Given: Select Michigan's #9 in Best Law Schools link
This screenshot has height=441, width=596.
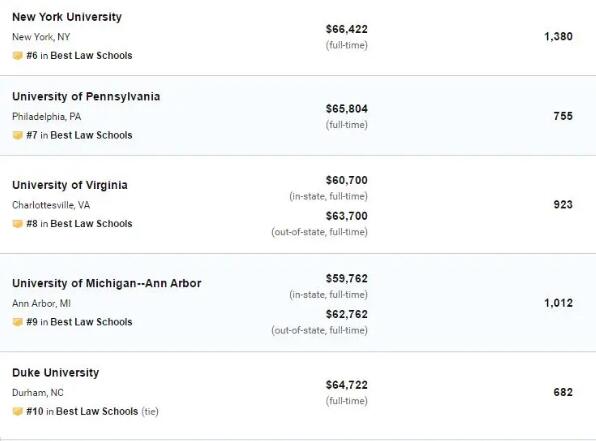Looking at the screenshot, I should click(79, 322).
